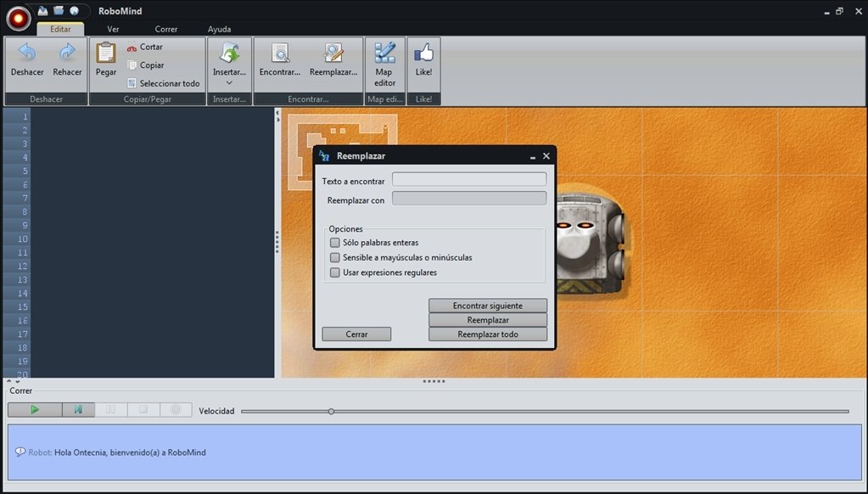Switch to the Editar ribbon tab
The image size is (868, 494).
[60, 29]
